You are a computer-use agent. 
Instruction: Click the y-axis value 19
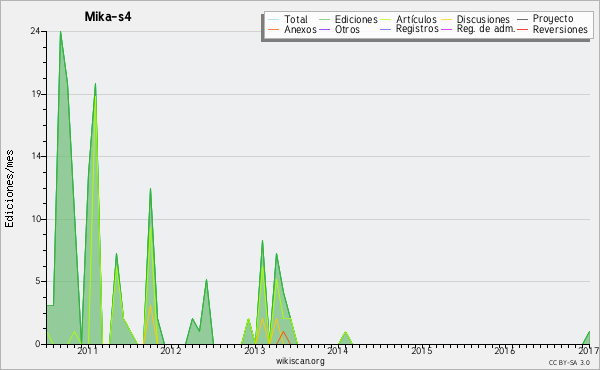[x=36, y=94]
